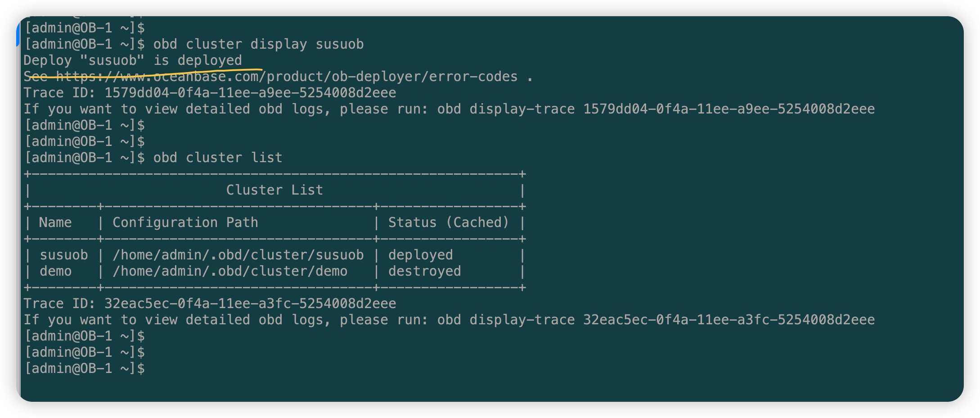Click the 'obd cluster list' command text
Image resolution: width=980 pixels, height=418 pixels.
click(218, 158)
